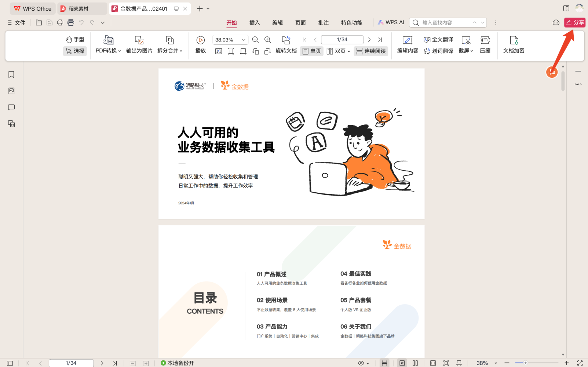Launch WPS AI assistant
This screenshot has width=588, height=367.
(x=391, y=22)
